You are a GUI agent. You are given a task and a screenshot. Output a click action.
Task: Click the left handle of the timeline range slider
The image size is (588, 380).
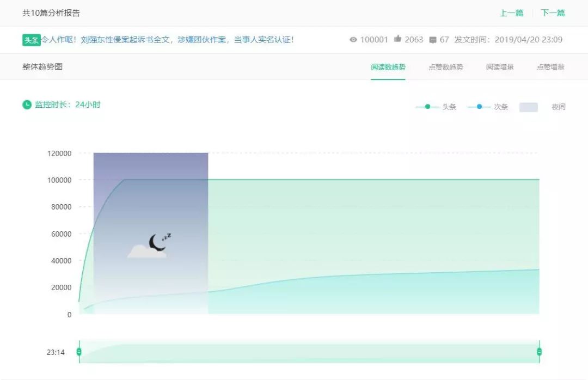tap(79, 351)
